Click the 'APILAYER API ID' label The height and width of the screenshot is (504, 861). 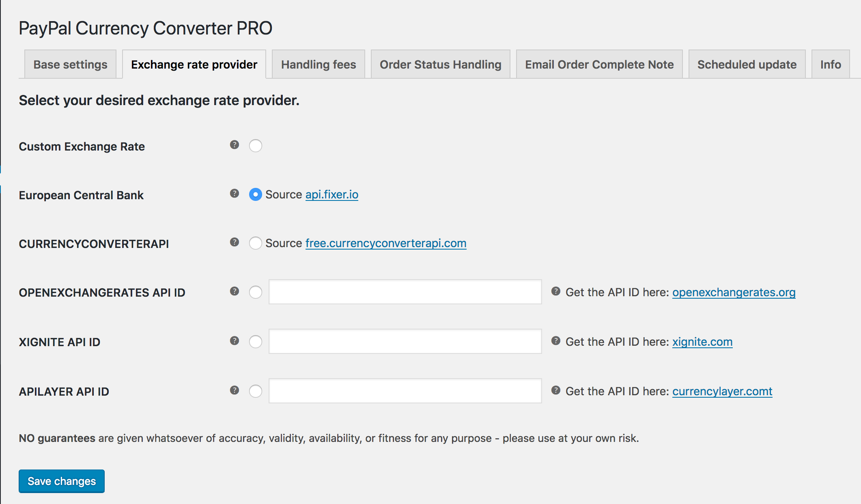64,392
